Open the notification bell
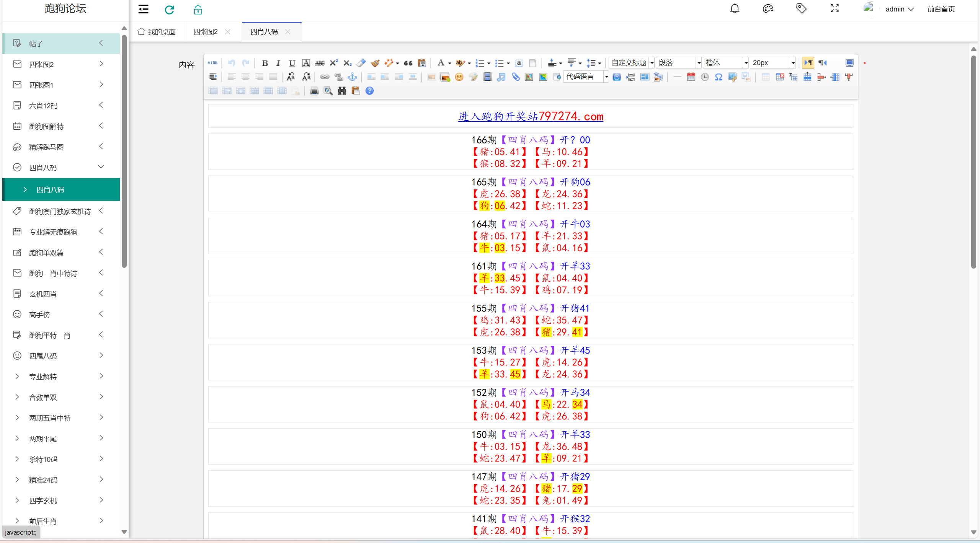 [735, 9]
